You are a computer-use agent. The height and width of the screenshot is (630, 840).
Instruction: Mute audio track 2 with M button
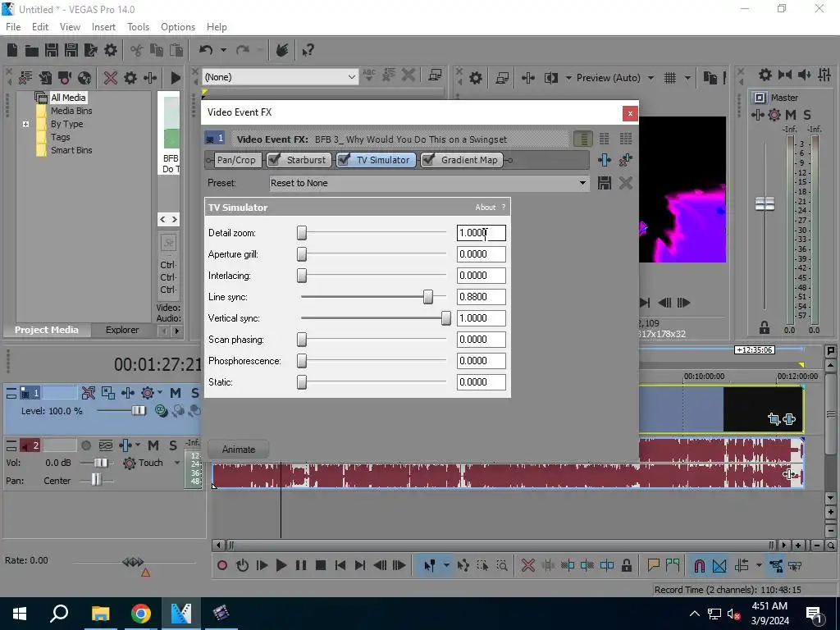point(153,445)
